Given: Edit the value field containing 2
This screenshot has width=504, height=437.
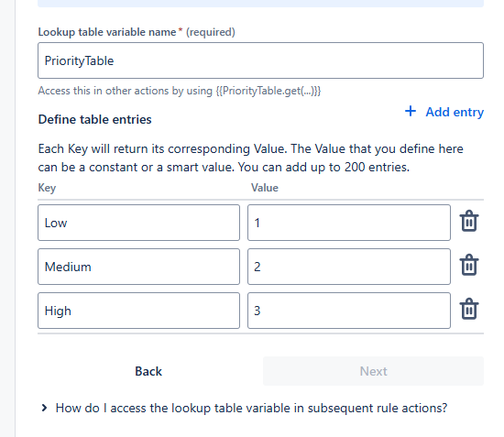Looking at the screenshot, I should [349, 267].
